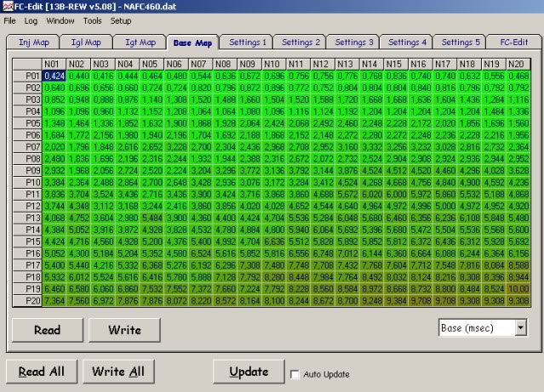Open the Window menu
This screenshot has width=544, height=392.
tap(60, 20)
